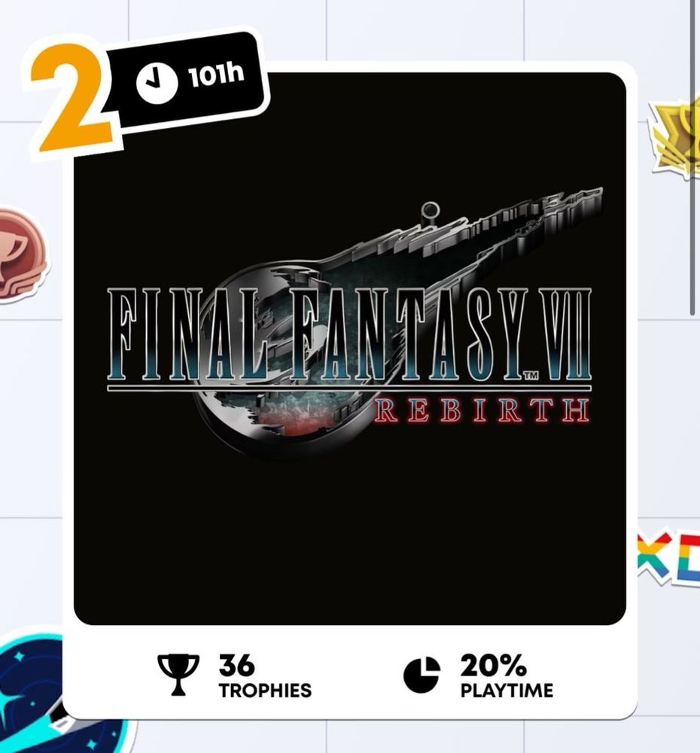Image resolution: width=700 pixels, height=753 pixels.
Task: Click the vertical scrollbar at right edge
Action: (692, 157)
